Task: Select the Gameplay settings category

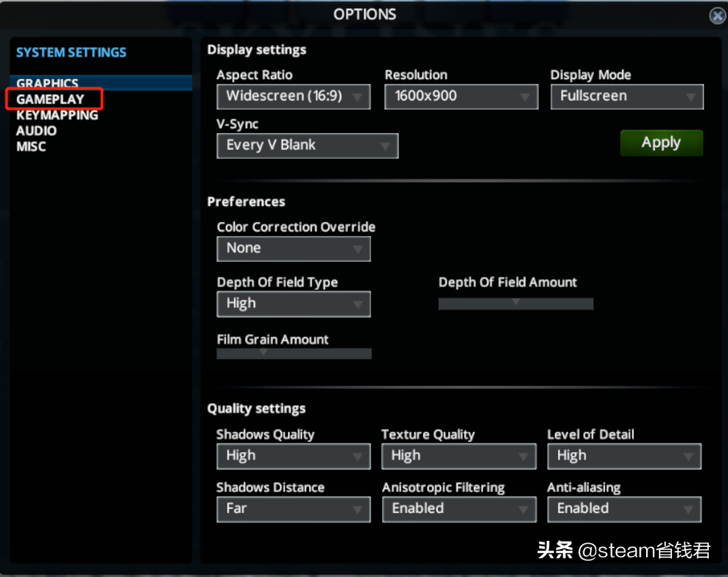Action: 50,99
